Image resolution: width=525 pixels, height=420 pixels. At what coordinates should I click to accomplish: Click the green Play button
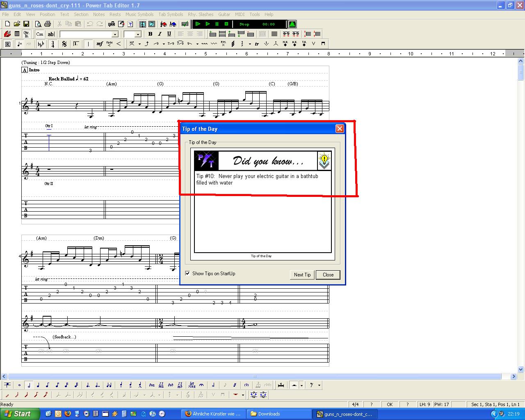tap(208, 24)
